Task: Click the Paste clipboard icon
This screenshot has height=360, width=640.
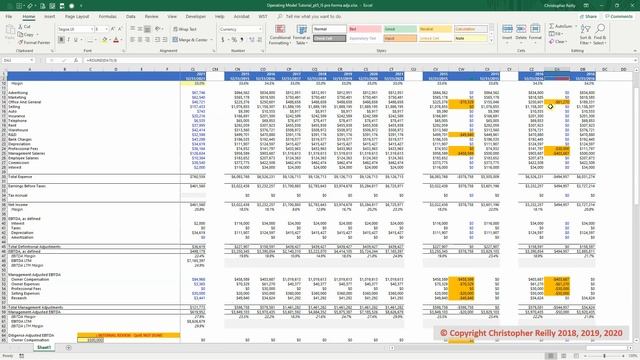Action: tap(10, 29)
